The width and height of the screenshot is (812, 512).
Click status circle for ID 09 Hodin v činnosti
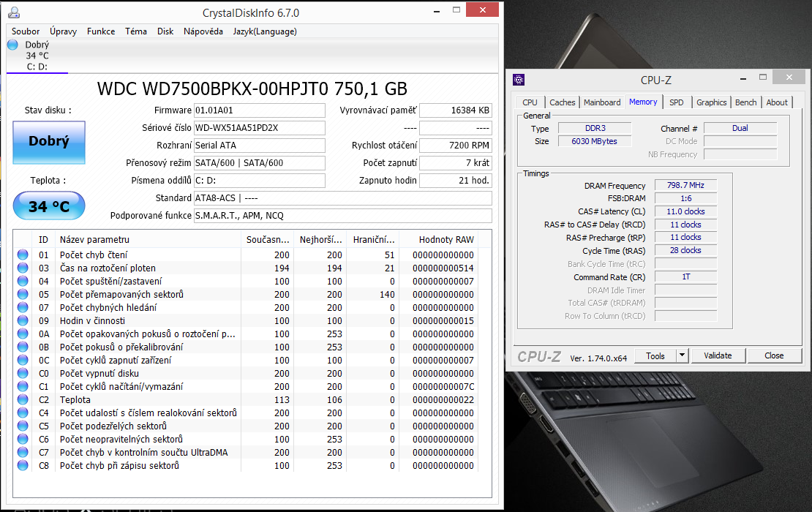(x=23, y=320)
